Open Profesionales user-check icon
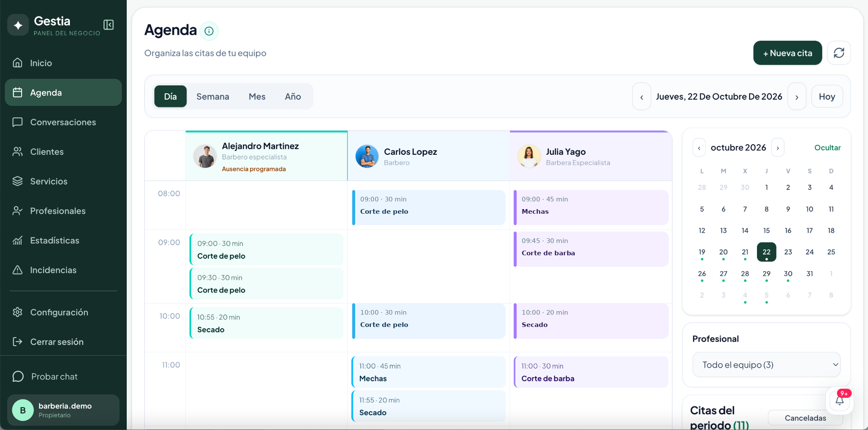Viewport: 868px width, 430px height. tap(17, 211)
